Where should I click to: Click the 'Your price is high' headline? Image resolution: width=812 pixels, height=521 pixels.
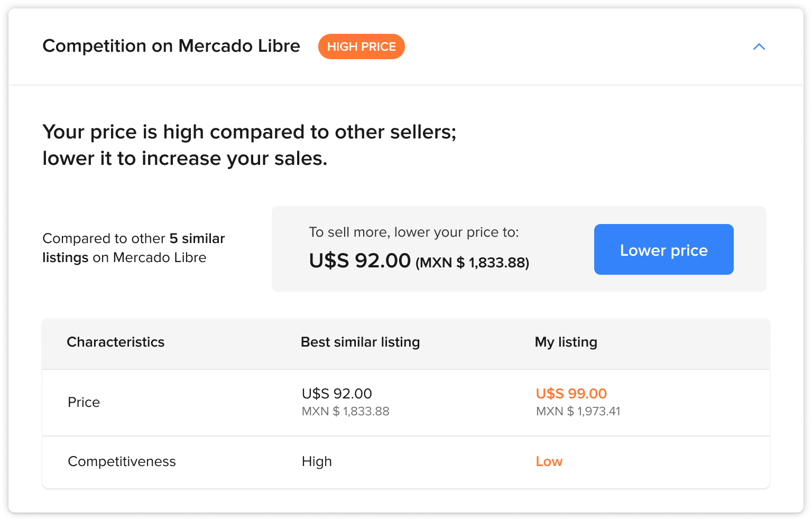(x=249, y=145)
